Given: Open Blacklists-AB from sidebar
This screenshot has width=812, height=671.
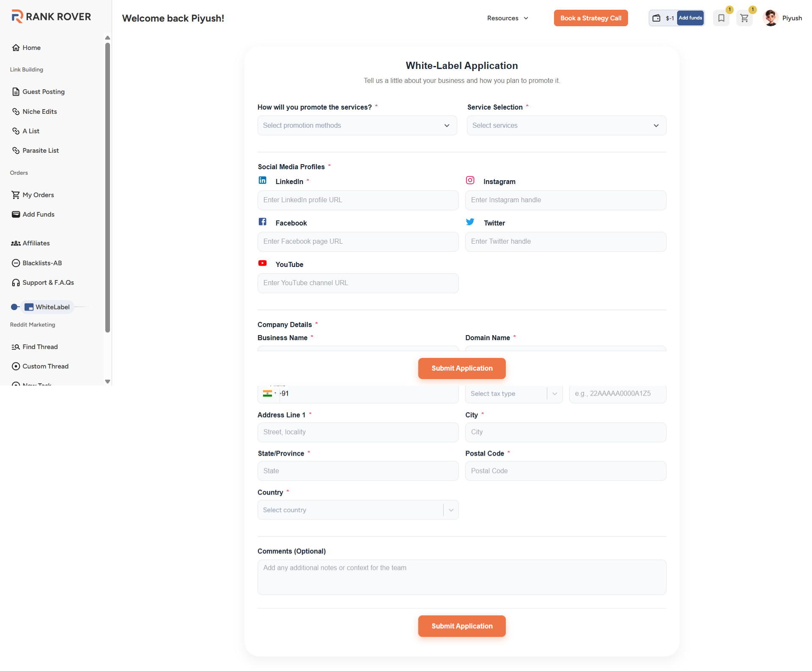Looking at the screenshot, I should tap(42, 263).
